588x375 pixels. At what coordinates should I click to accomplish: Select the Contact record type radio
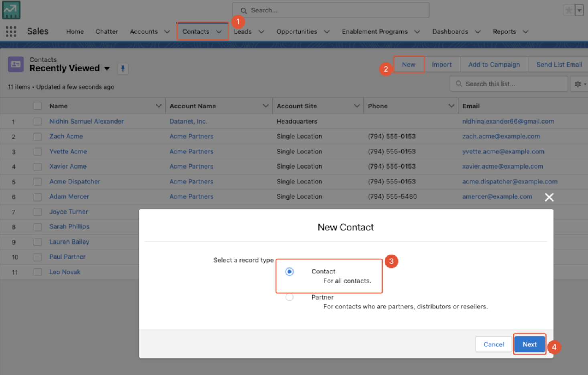pos(289,272)
